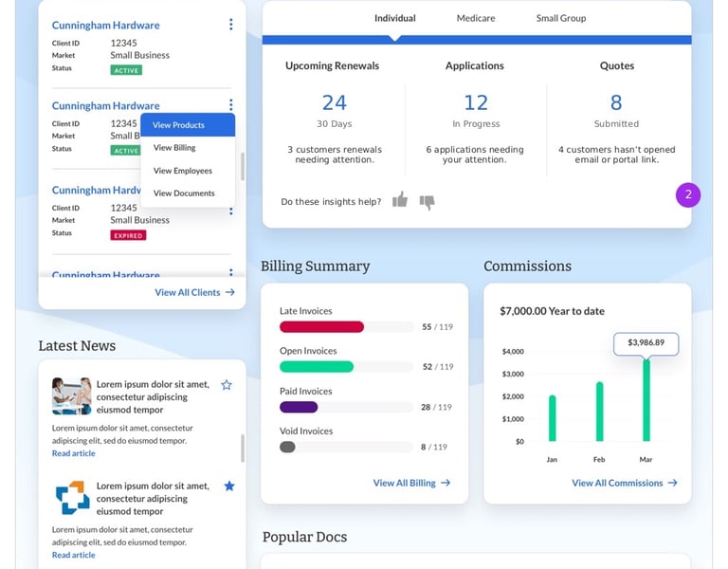728x569 pixels.
Task: Star the first news article outline star
Action: point(227,385)
